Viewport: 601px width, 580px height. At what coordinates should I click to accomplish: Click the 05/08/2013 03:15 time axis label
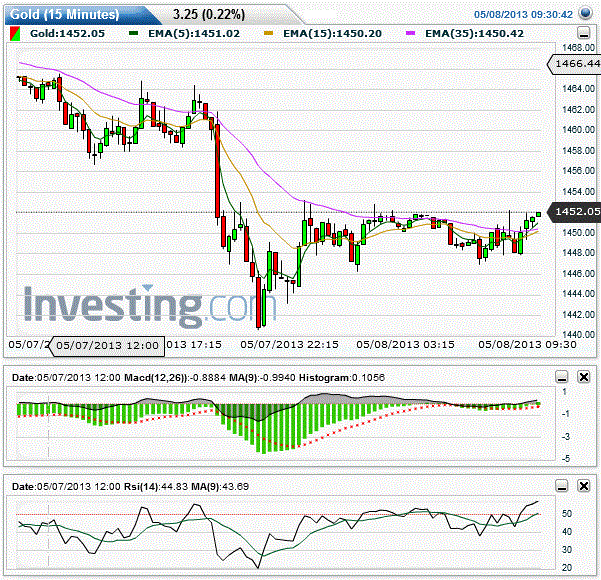[406, 345]
